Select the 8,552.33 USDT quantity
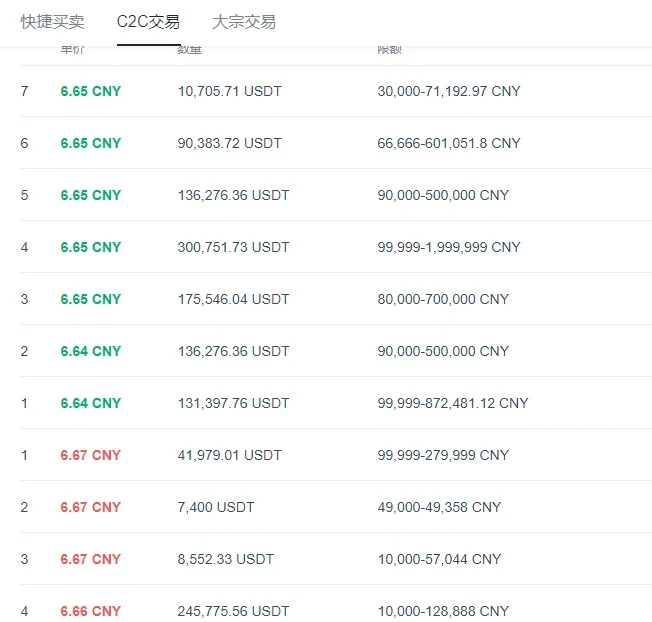 (225, 559)
